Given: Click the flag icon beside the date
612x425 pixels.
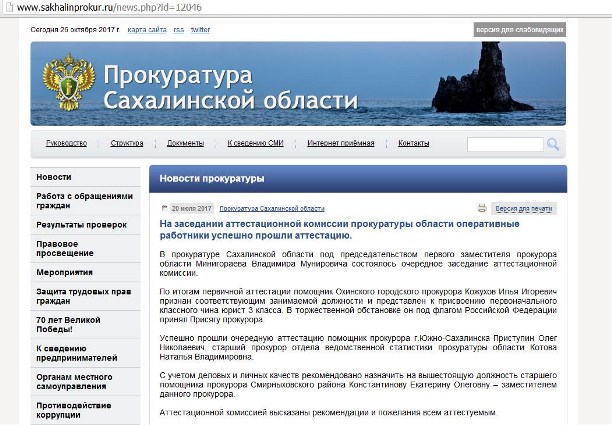Looking at the screenshot, I should point(164,208).
